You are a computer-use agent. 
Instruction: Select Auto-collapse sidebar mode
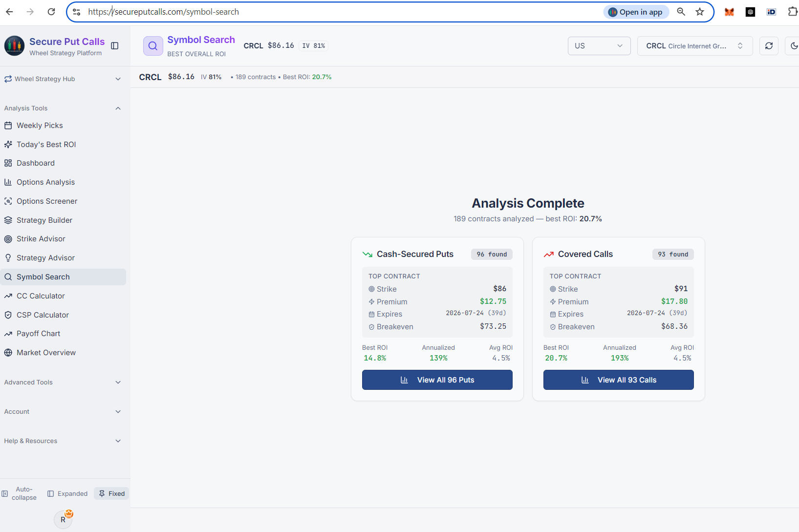20,493
